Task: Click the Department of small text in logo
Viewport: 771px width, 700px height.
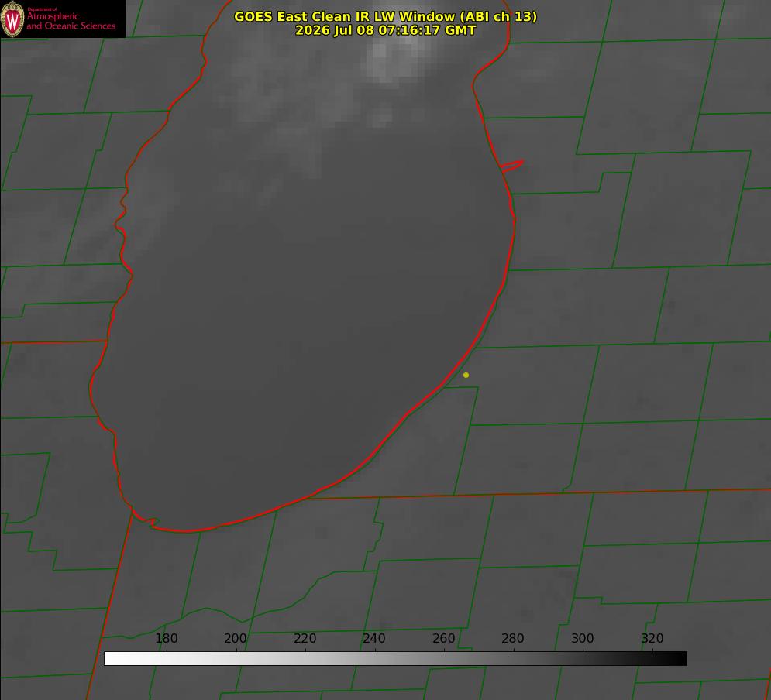Action: tap(42, 9)
